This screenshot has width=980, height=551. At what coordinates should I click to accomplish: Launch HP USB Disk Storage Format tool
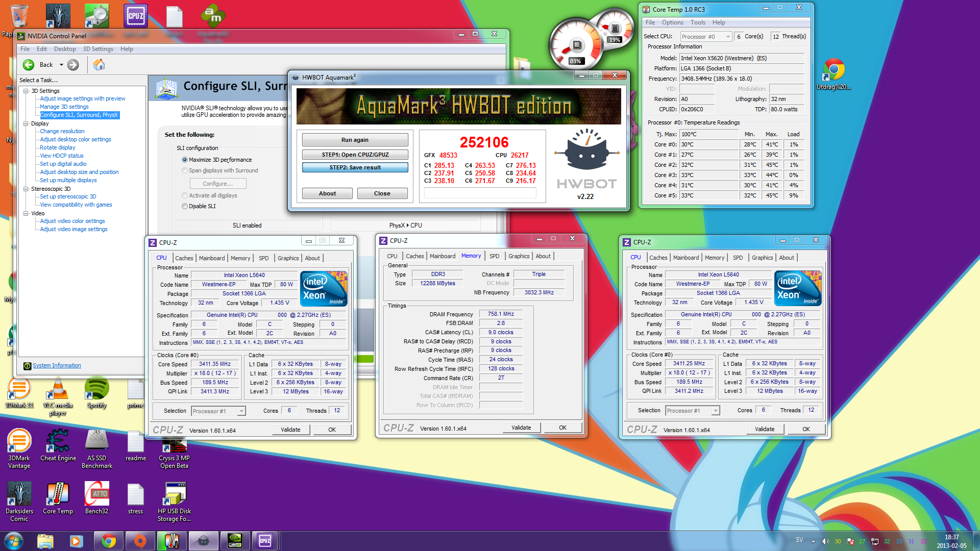(175, 502)
